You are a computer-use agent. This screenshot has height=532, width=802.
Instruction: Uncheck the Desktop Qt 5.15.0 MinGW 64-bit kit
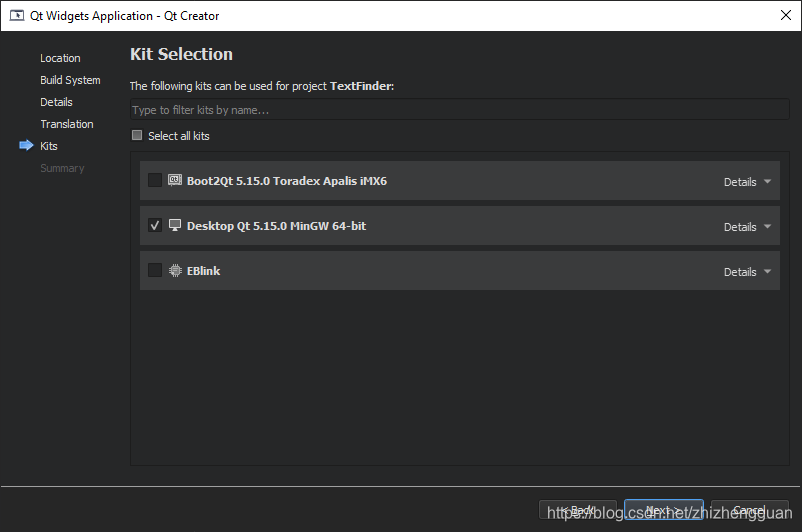(x=155, y=225)
